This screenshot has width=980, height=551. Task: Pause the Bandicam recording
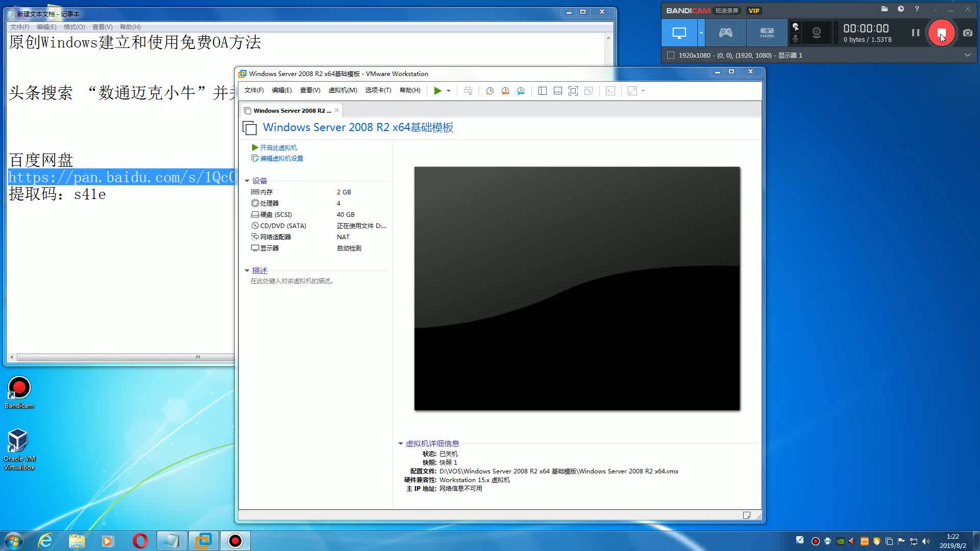click(x=916, y=33)
